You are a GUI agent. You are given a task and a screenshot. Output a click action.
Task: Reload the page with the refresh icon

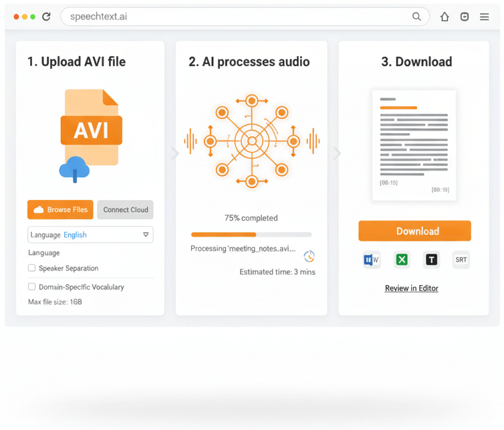(x=46, y=17)
